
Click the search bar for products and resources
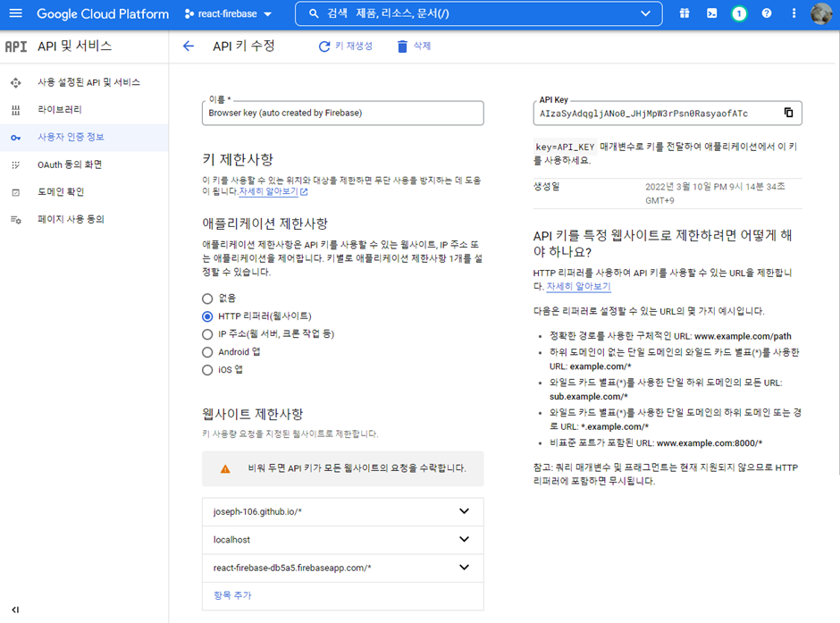[478, 14]
